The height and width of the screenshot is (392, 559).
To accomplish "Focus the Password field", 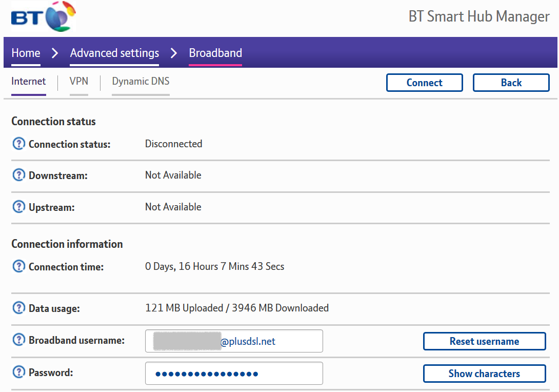I will tap(234, 374).
